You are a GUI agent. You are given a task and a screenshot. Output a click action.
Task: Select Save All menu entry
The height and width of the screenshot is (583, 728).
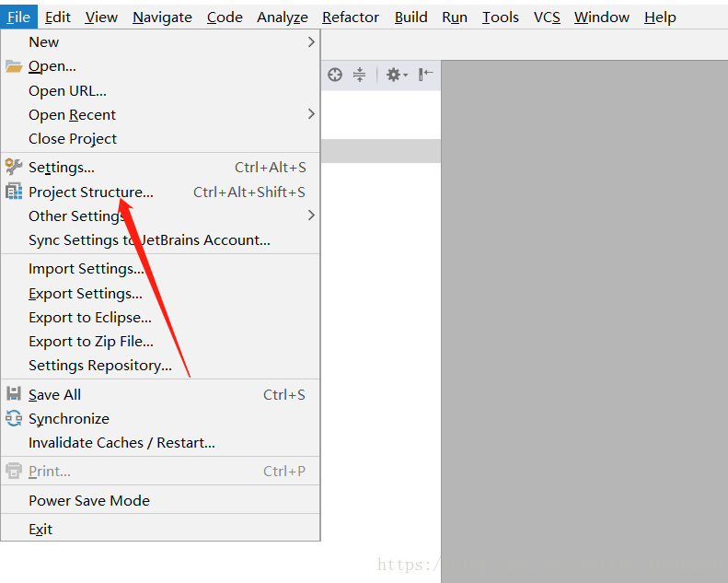160,394
